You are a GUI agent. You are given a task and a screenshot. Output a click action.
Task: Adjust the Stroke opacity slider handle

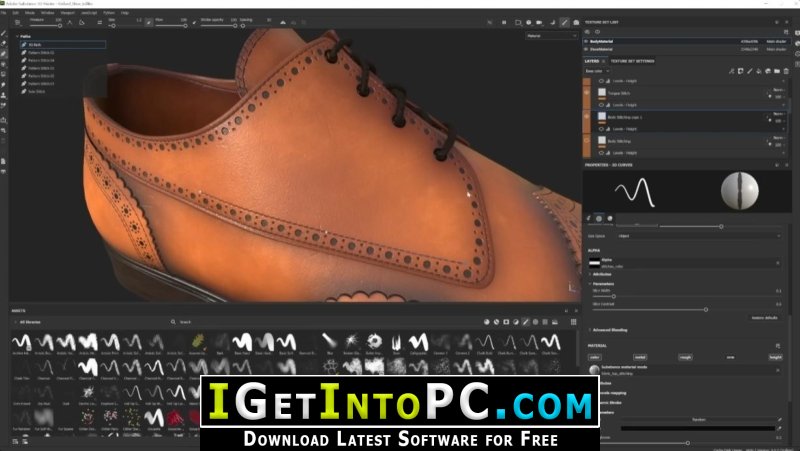(x=235, y=26)
